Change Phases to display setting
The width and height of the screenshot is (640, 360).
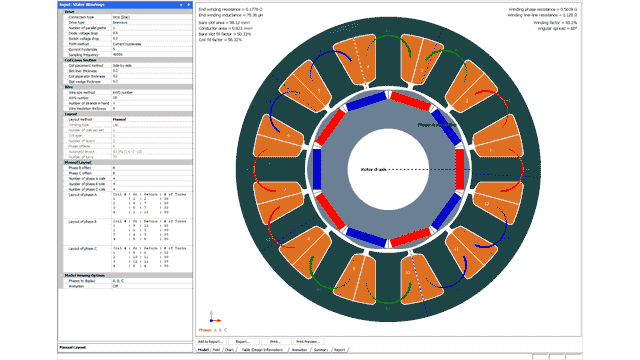pyautogui.click(x=151, y=281)
